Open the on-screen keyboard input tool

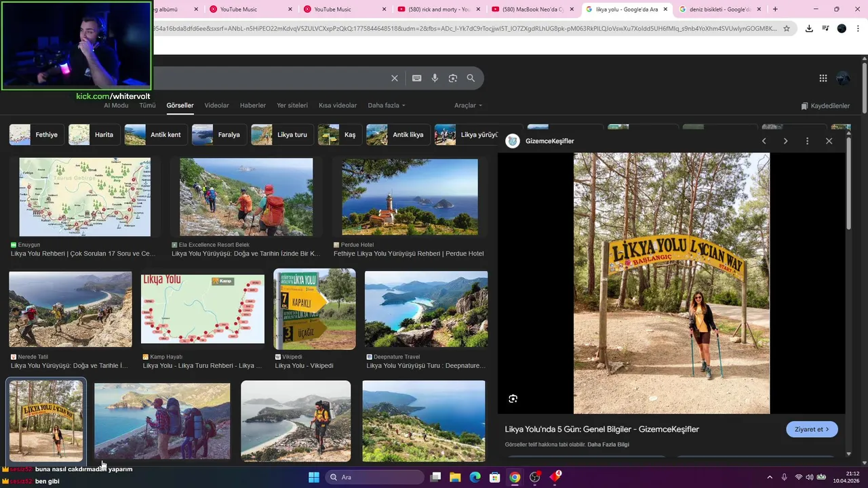tap(416, 78)
